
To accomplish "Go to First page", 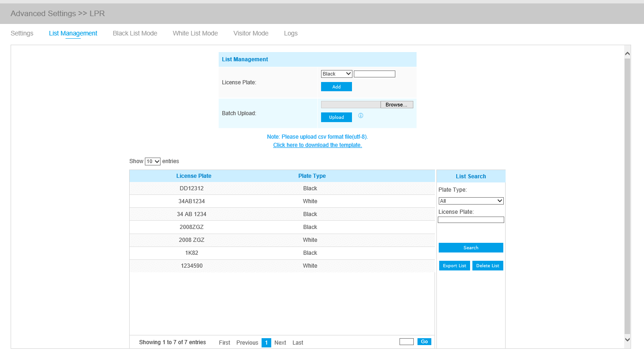I will tap(225, 342).
